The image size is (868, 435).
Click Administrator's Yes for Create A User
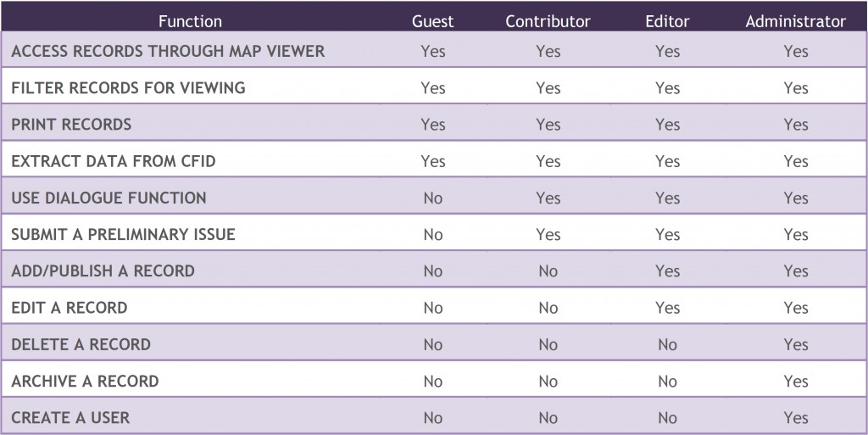coord(795,417)
